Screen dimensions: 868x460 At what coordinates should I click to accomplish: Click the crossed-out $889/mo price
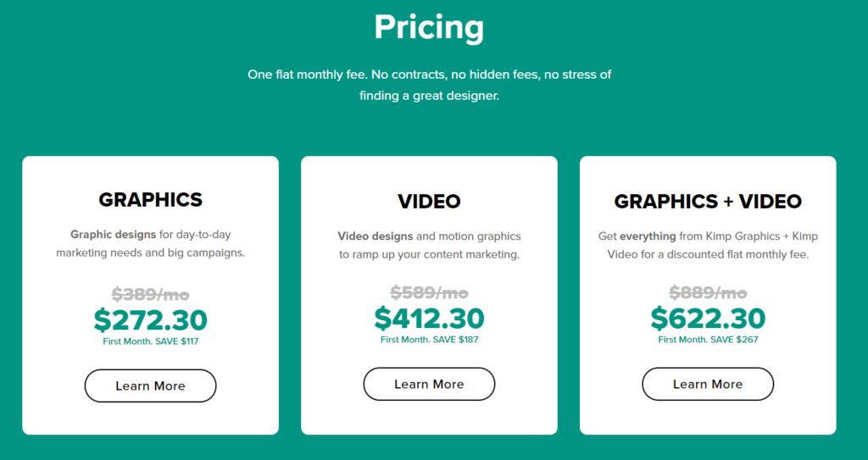[x=708, y=292]
